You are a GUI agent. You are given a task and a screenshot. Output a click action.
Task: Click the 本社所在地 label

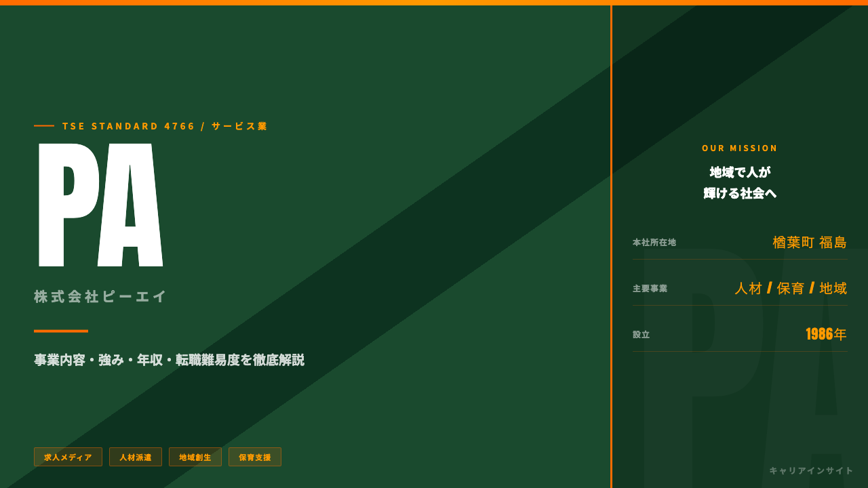pyautogui.click(x=654, y=242)
